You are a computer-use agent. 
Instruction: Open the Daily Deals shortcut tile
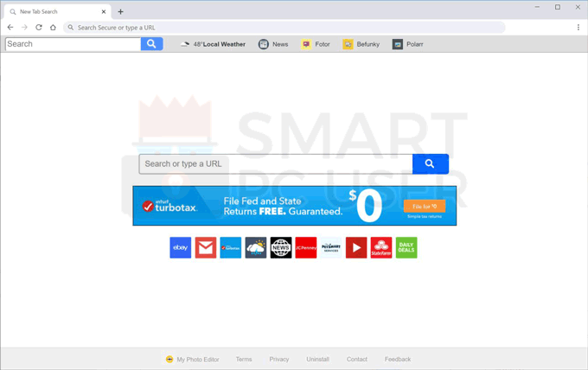[406, 247]
